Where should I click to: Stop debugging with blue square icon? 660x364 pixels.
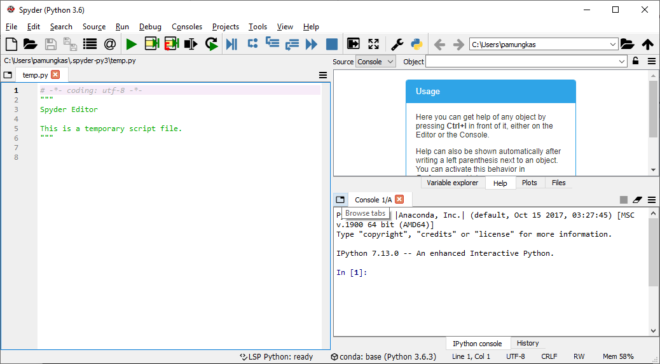tap(332, 44)
